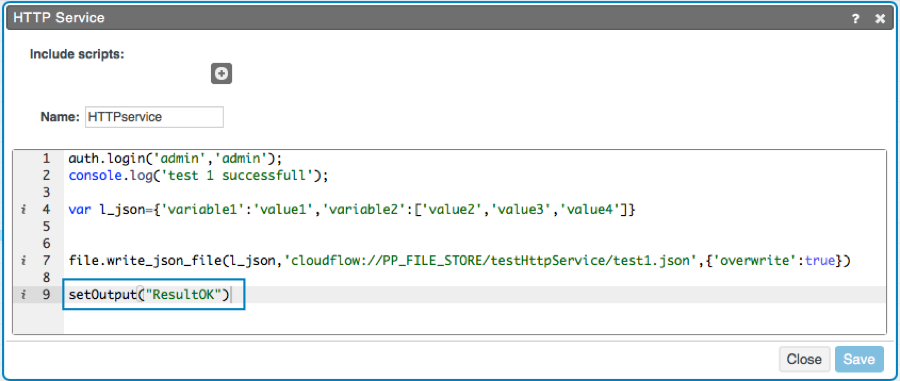
Task: Click the var l_json declaration line
Action: coord(352,210)
